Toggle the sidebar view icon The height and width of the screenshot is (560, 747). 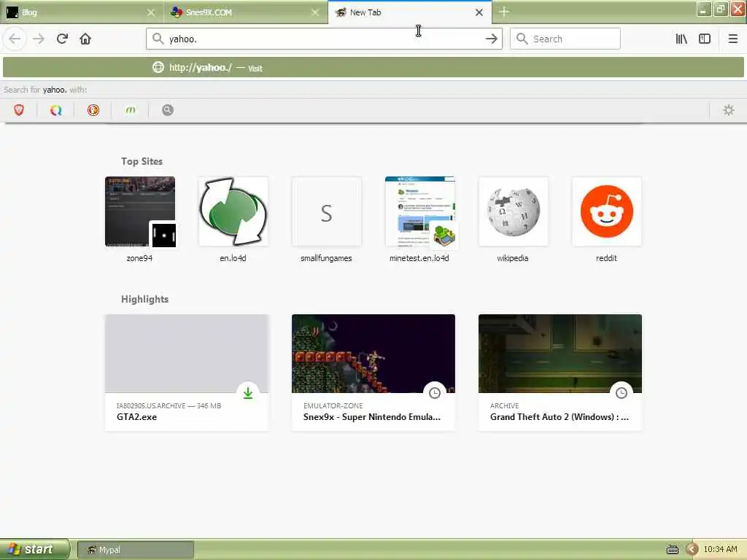[705, 39]
